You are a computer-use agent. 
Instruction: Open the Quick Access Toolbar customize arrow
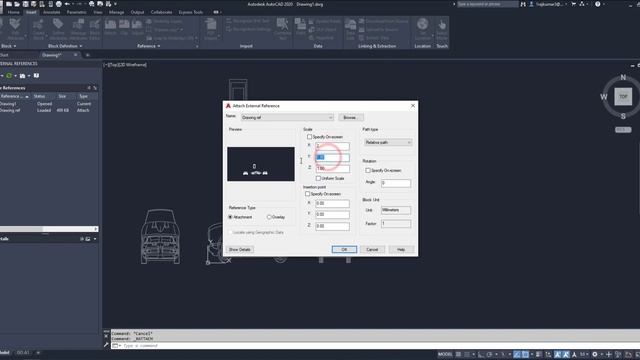116,4
